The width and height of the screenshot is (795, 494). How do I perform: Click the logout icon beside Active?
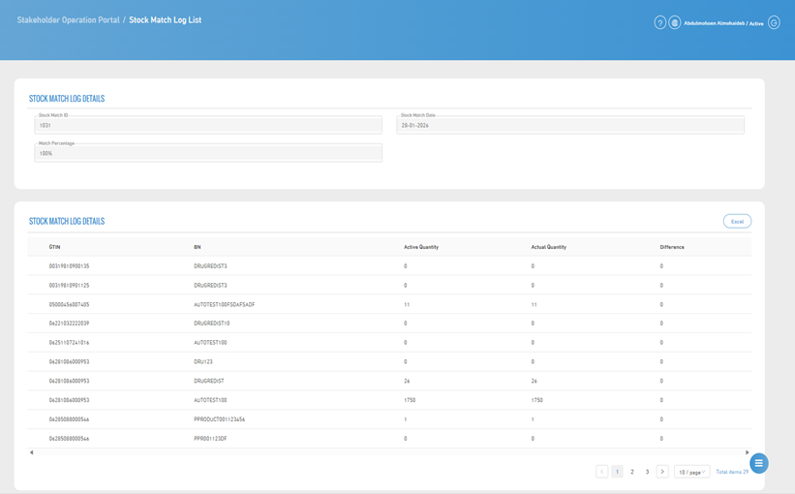click(x=774, y=23)
